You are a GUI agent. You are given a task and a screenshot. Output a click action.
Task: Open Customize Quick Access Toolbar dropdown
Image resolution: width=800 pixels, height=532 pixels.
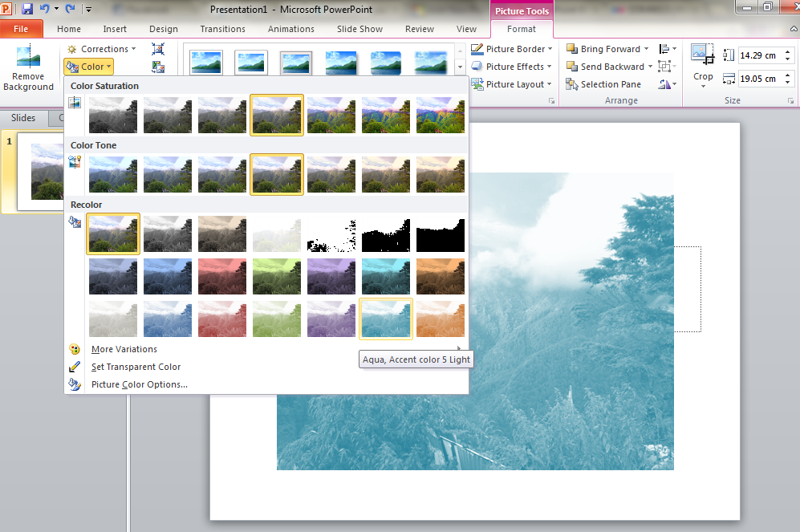[x=88, y=9]
